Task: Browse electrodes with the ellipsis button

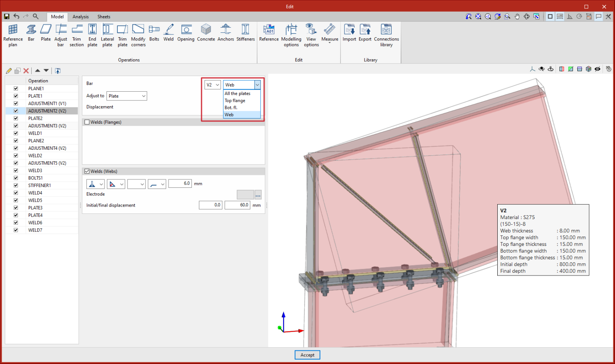Action: (258, 195)
